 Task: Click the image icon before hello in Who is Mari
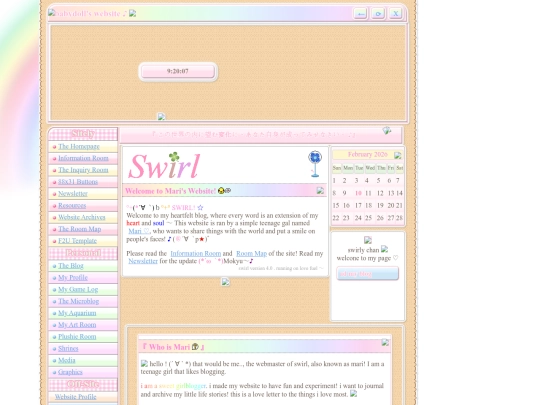click(144, 363)
